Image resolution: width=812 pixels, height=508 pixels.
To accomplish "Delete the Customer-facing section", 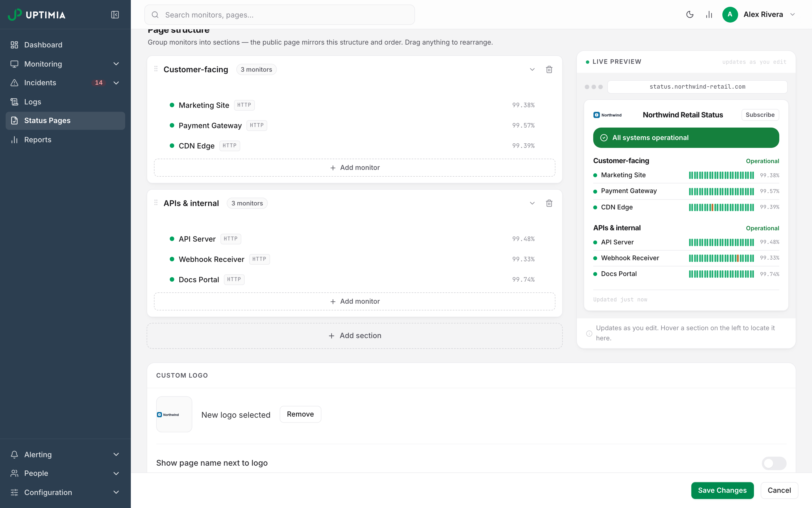I will [x=549, y=69].
